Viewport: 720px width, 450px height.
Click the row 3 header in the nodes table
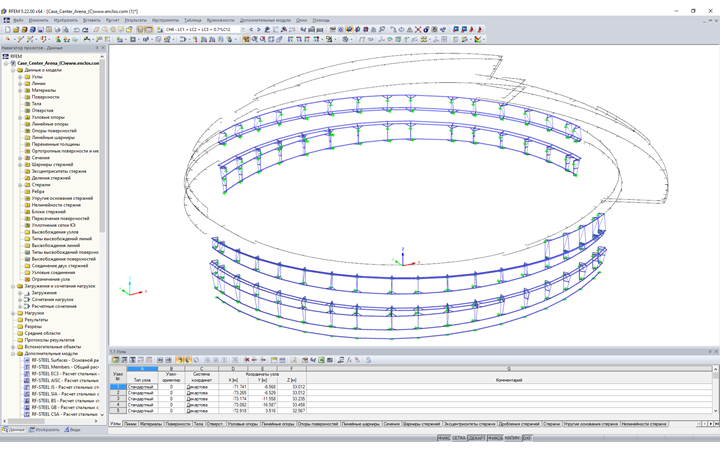(x=118, y=399)
